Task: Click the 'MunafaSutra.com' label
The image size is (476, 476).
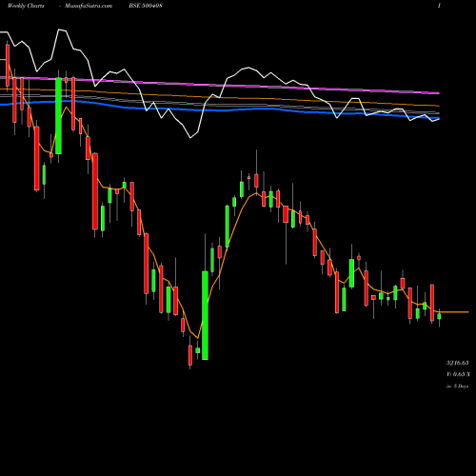Action: coord(89,6)
